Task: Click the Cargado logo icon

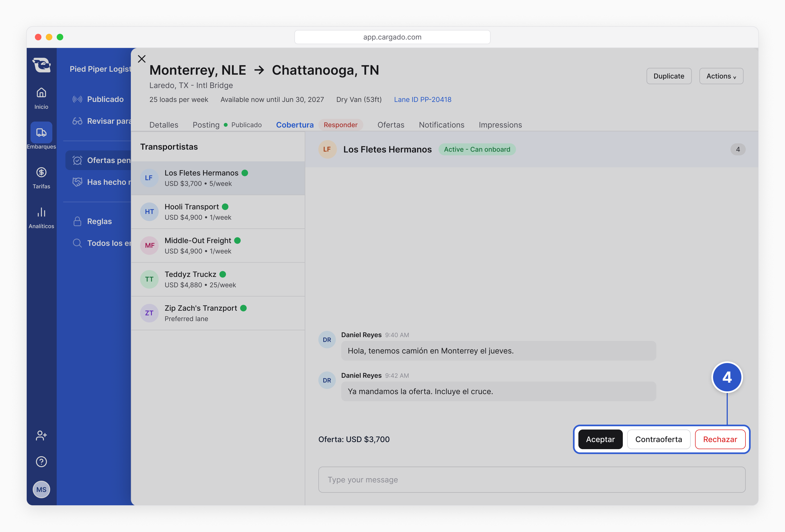Action: pos(41,65)
